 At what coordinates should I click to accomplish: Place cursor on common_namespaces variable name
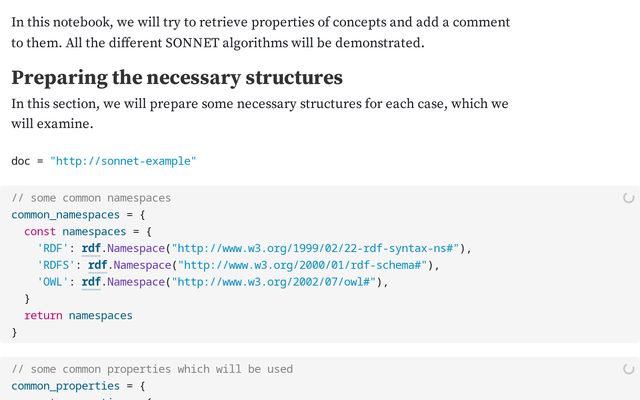point(65,215)
